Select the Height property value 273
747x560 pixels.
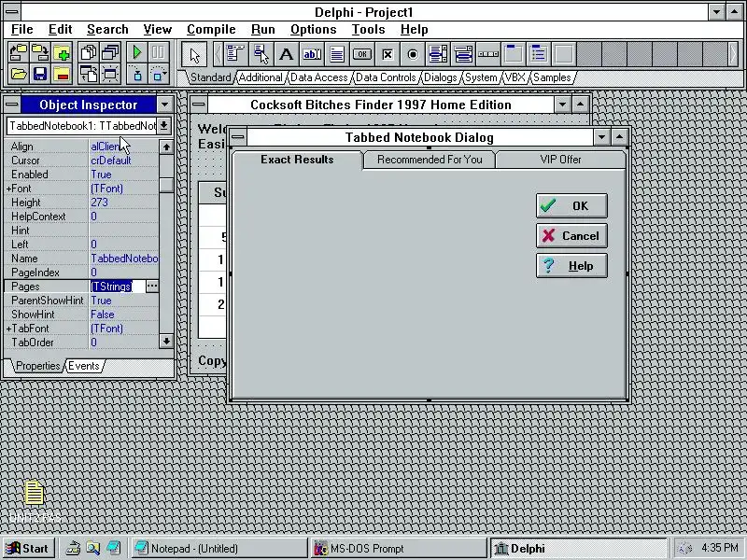[x=124, y=203]
